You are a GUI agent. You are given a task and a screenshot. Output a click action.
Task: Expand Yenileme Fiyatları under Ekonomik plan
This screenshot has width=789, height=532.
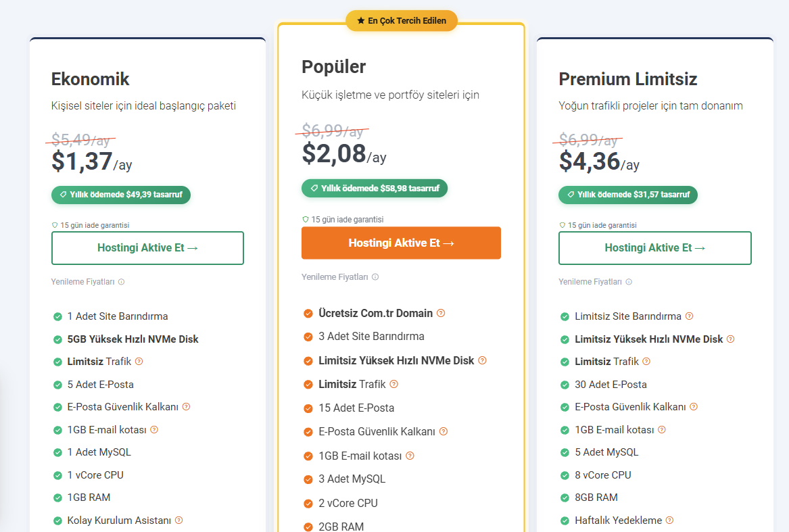tap(88, 282)
